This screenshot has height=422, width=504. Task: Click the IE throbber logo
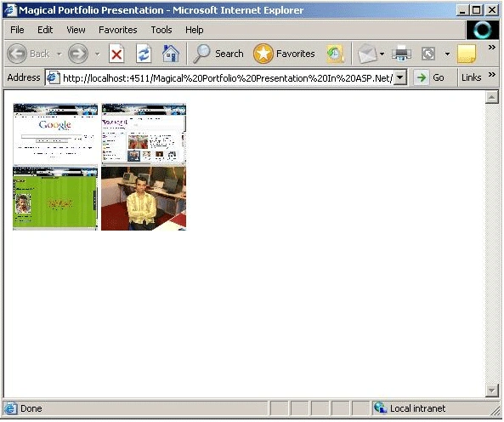(483, 30)
